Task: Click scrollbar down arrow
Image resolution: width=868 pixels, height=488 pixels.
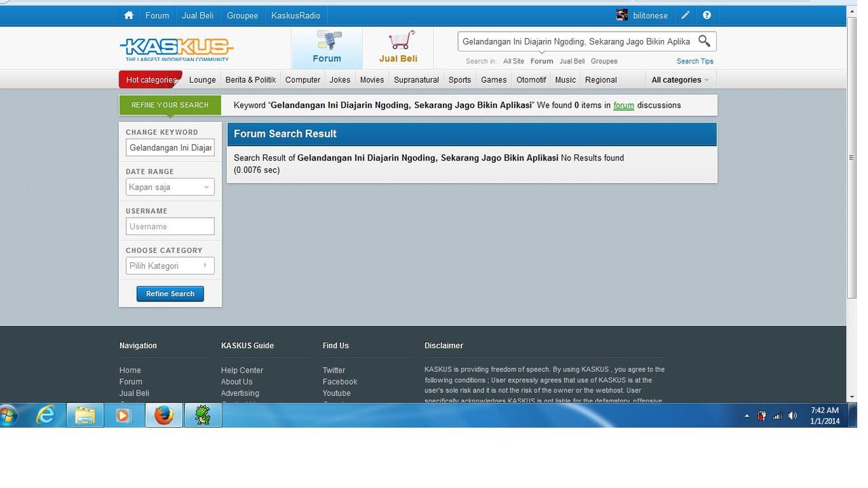Action: coord(852,397)
